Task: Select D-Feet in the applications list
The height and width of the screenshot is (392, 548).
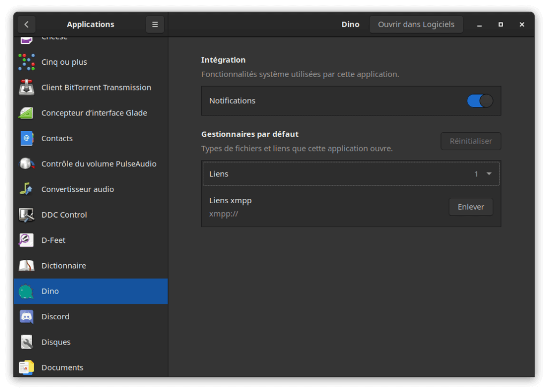Action: (91, 240)
